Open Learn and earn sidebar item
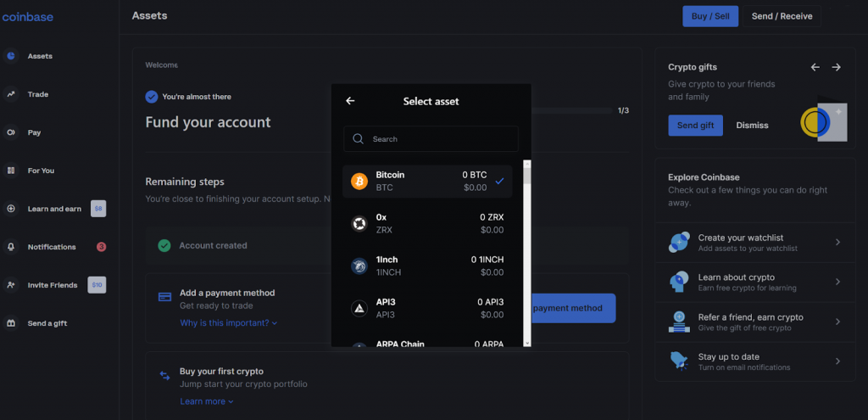Screen dimensions: 868x420 click(x=54, y=209)
